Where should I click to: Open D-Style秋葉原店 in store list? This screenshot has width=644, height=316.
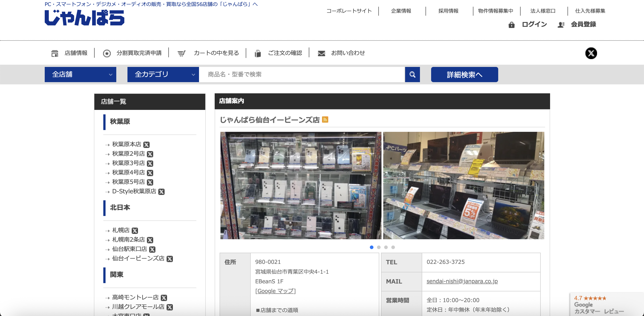[134, 191]
